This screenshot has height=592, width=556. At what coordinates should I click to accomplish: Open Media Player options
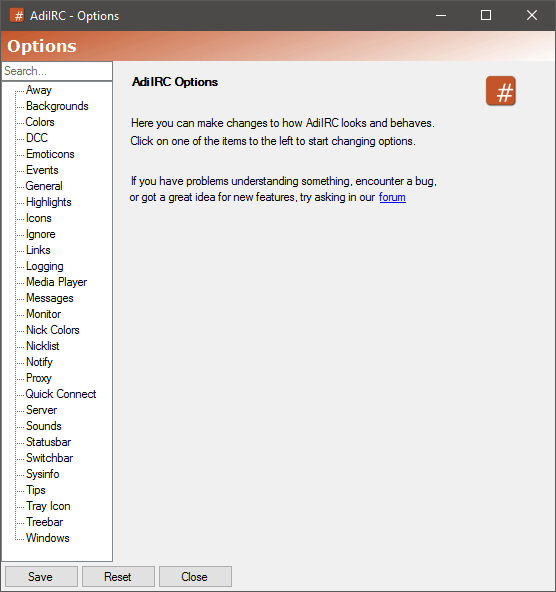[x=56, y=282]
